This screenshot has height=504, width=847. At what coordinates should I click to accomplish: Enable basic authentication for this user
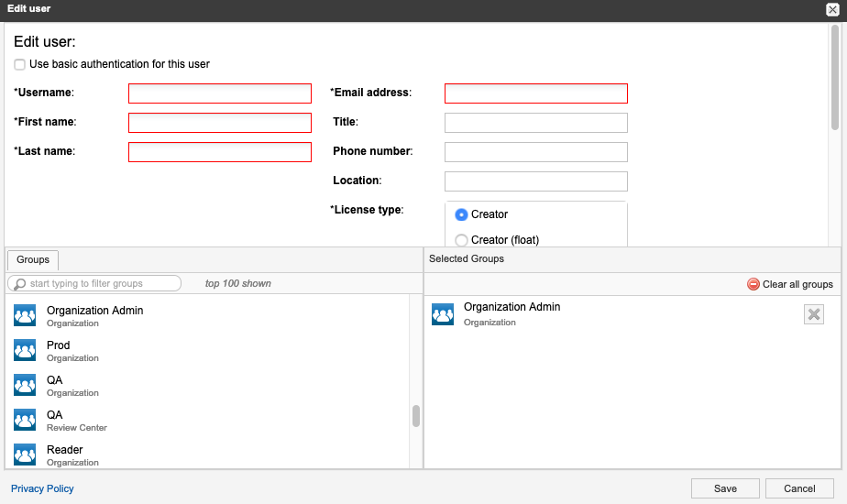click(20, 64)
